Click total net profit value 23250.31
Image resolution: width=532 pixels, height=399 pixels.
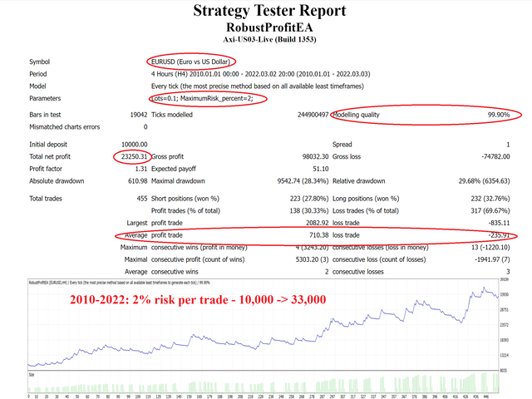[x=135, y=157]
